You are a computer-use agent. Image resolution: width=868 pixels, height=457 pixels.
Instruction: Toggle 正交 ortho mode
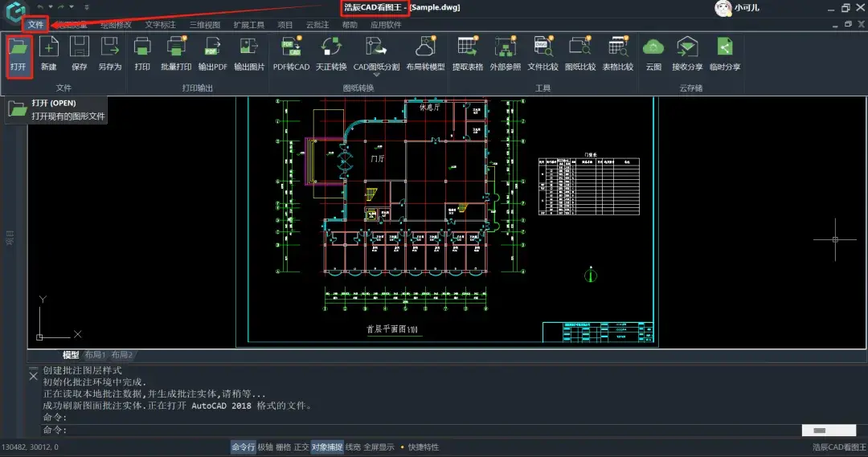pyautogui.click(x=301, y=447)
